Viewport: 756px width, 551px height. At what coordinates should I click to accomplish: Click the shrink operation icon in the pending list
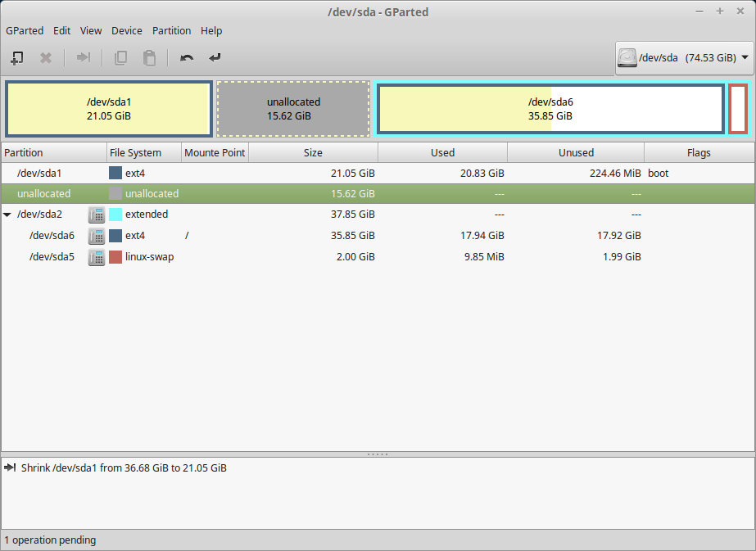click(10, 467)
